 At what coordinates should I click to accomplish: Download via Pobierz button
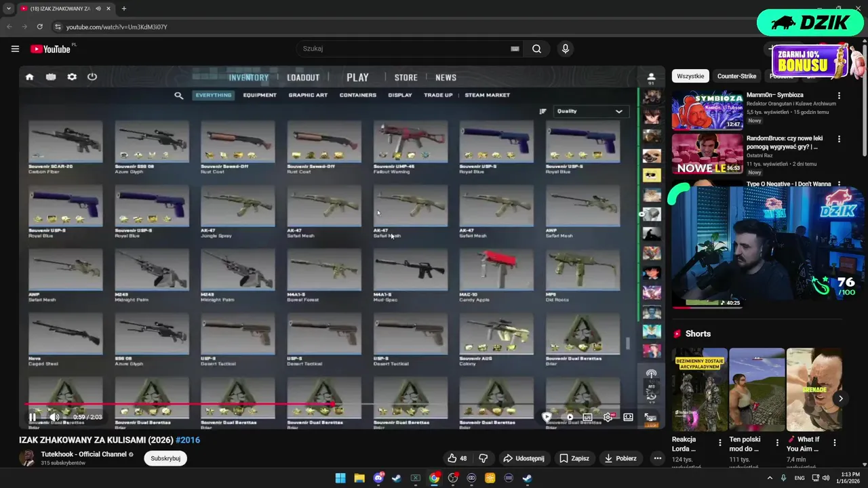click(620, 458)
